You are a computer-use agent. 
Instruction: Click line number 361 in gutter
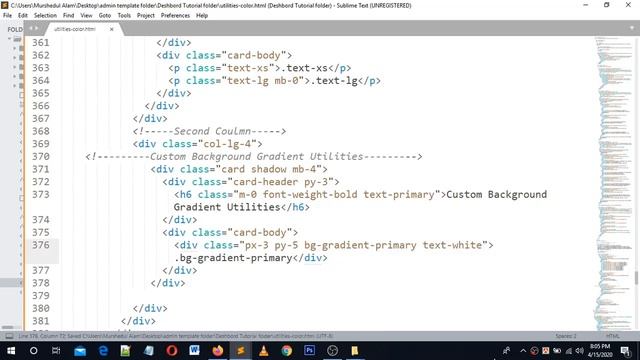tap(41, 42)
